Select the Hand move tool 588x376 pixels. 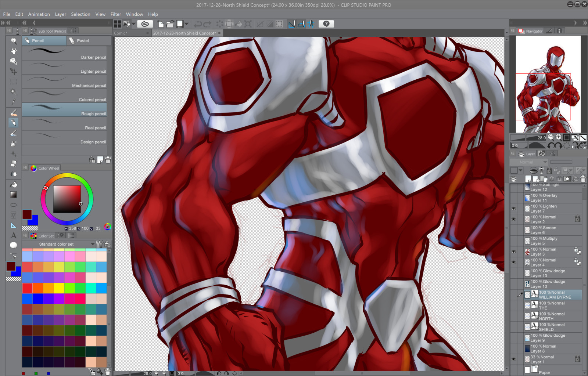click(14, 51)
